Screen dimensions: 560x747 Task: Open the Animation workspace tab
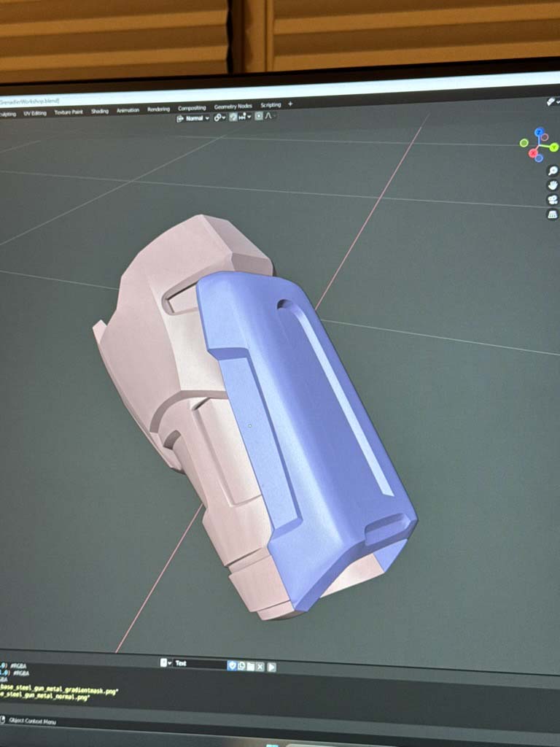[x=128, y=111]
